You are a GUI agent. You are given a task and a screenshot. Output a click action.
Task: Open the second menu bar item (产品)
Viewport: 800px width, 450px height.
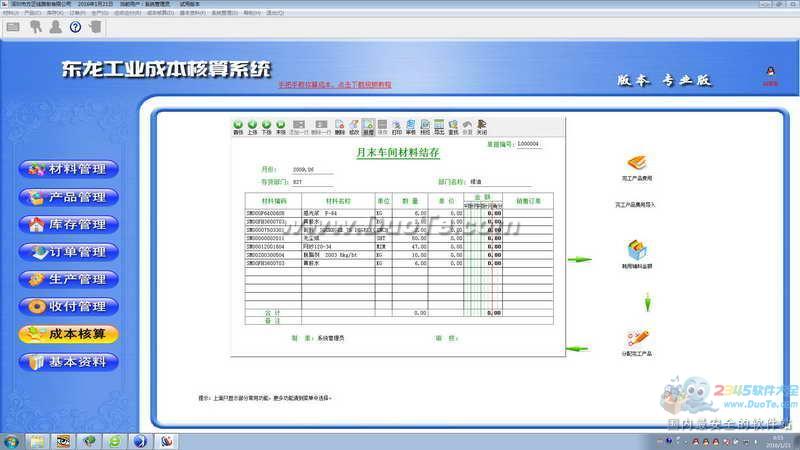coord(32,13)
